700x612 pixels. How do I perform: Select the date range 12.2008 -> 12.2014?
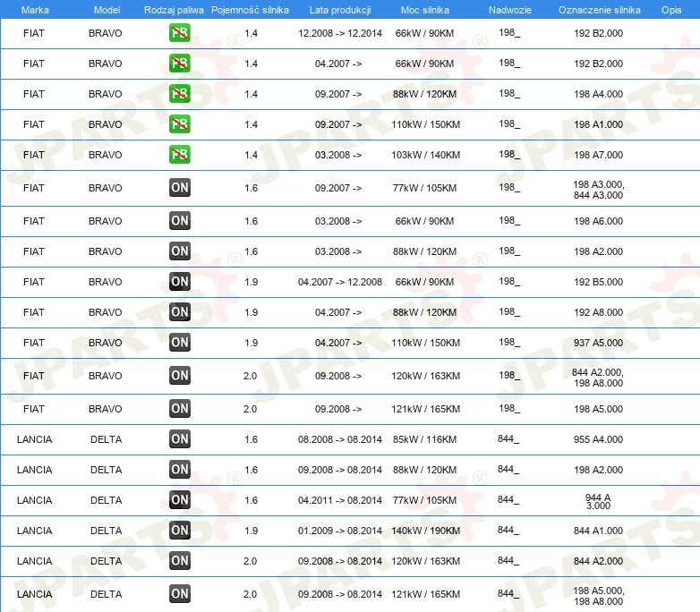340,33
